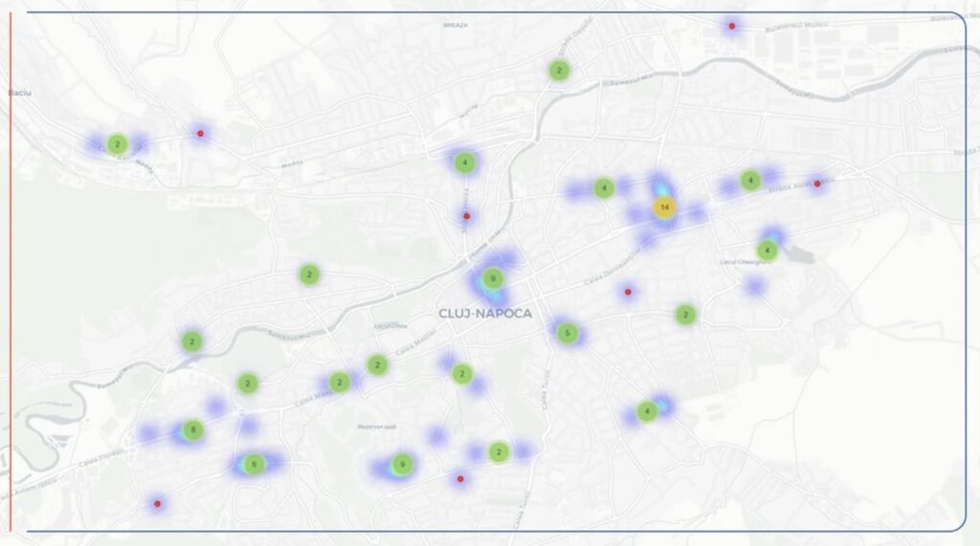
Task: Select red point right of the Baciu 2 cluster
Action: [200, 133]
